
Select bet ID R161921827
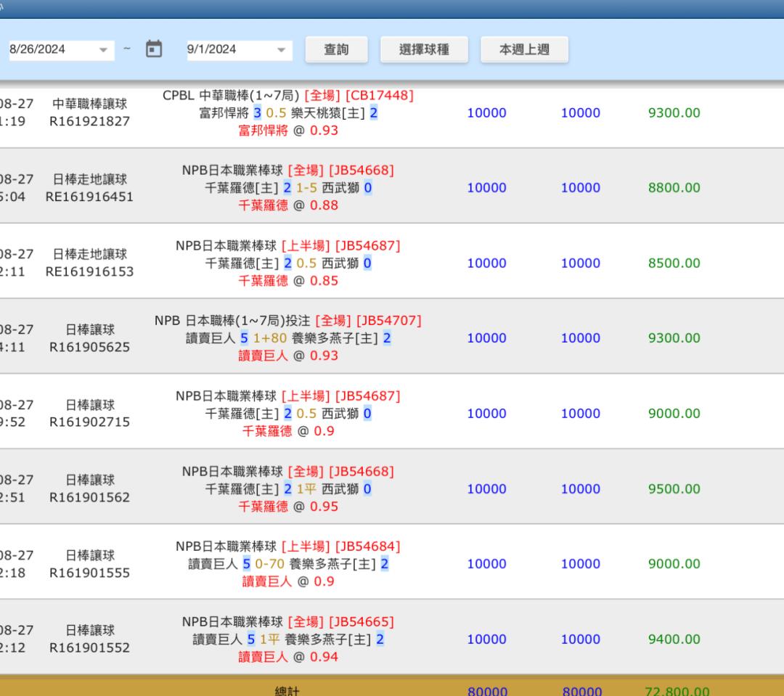(x=89, y=121)
